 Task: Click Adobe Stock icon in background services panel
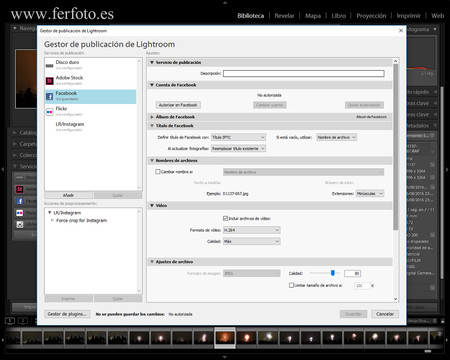coord(20,189)
